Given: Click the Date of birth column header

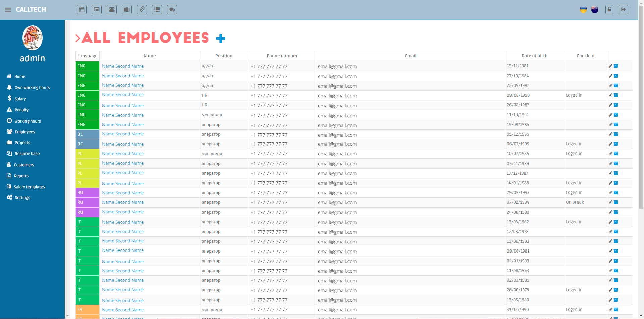Looking at the screenshot, I should point(534,56).
